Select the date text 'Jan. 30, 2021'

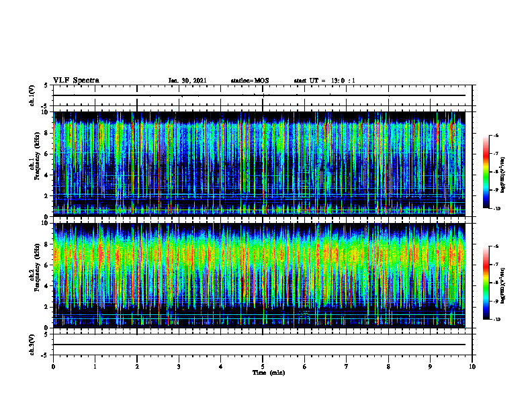click(x=187, y=81)
